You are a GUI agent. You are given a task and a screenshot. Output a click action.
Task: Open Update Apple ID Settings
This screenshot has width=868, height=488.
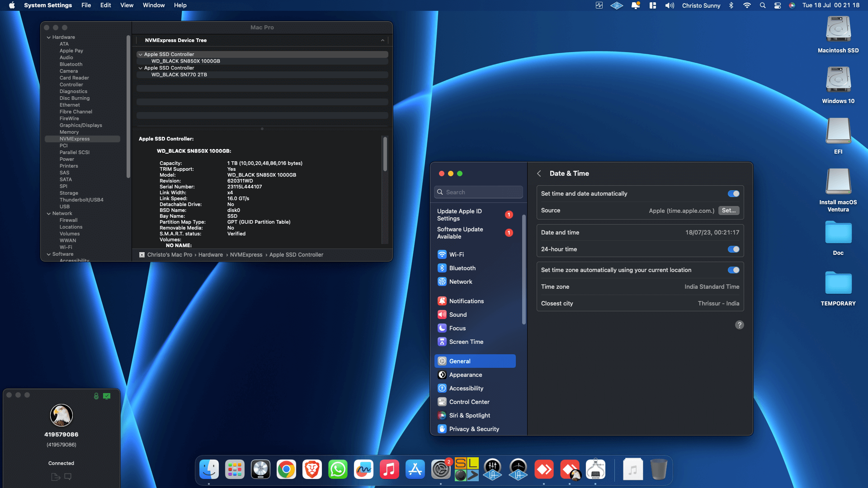[x=475, y=215]
